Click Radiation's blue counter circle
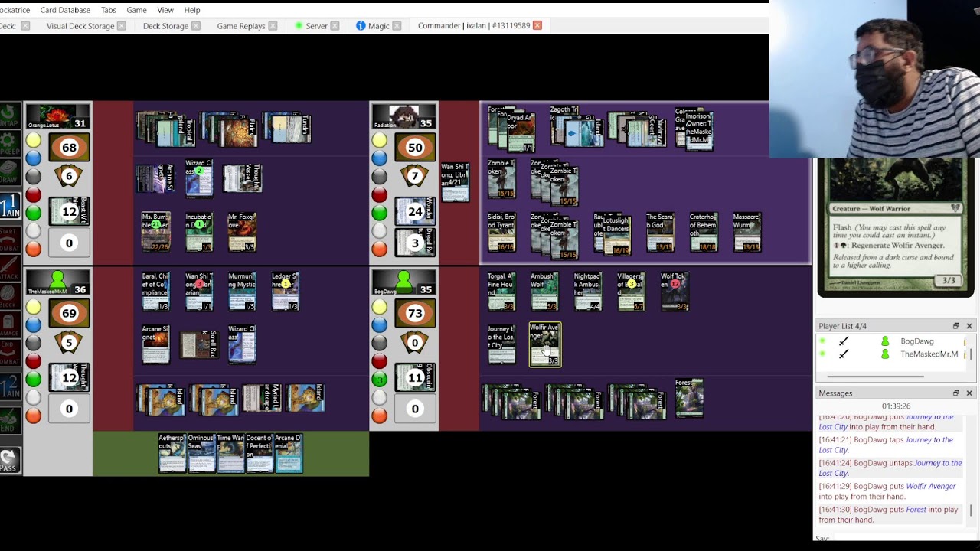The image size is (980, 551). click(x=380, y=158)
